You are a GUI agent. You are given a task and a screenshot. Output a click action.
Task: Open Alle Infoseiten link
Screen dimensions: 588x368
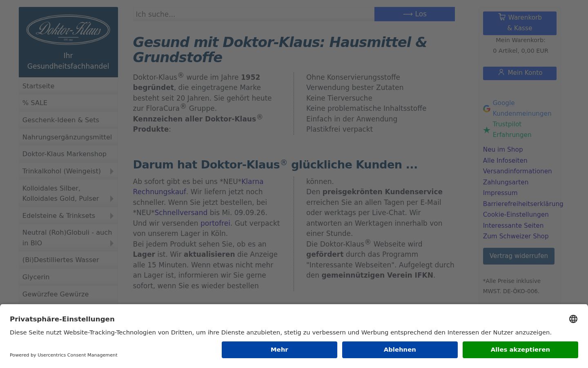coord(505,161)
